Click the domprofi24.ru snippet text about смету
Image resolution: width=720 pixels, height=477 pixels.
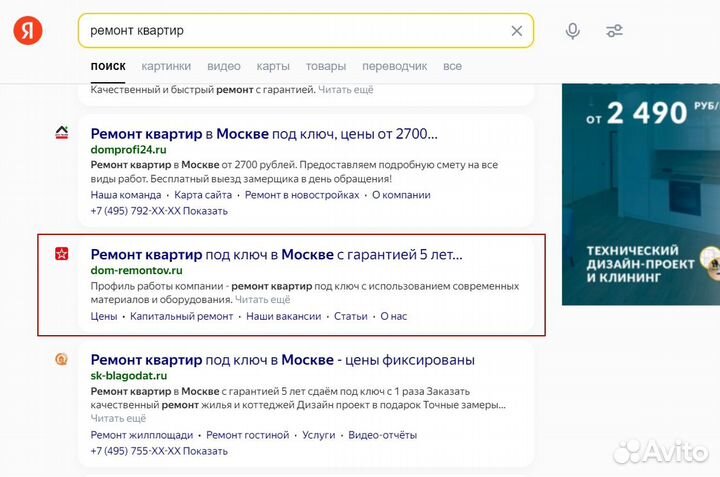pos(294,172)
